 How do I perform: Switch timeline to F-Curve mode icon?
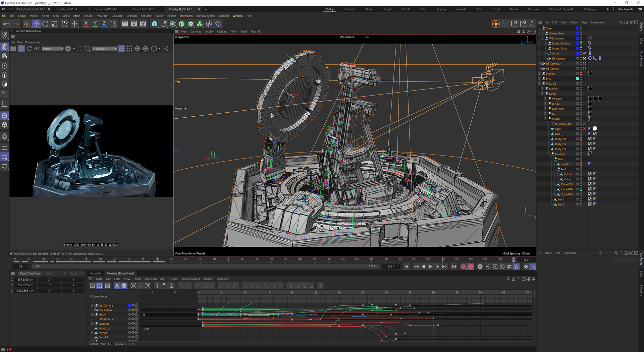click(100, 286)
